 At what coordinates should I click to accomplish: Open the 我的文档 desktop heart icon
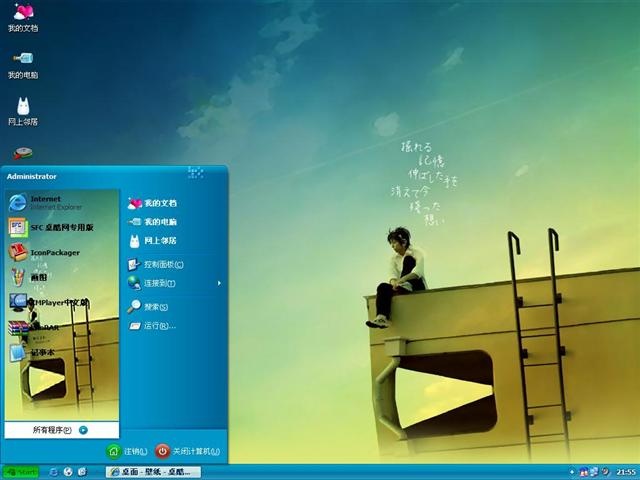point(23,17)
